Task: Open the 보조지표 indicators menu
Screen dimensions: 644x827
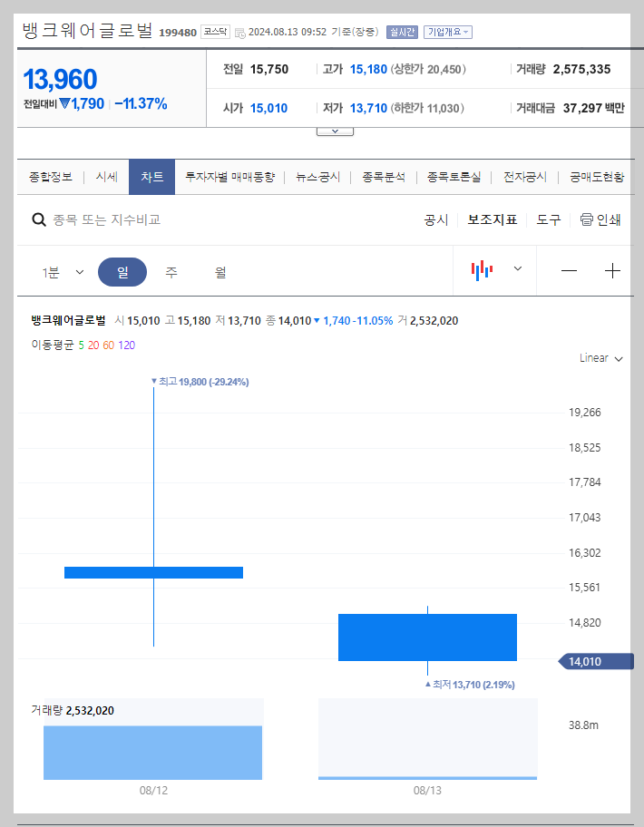Action: pos(493,219)
